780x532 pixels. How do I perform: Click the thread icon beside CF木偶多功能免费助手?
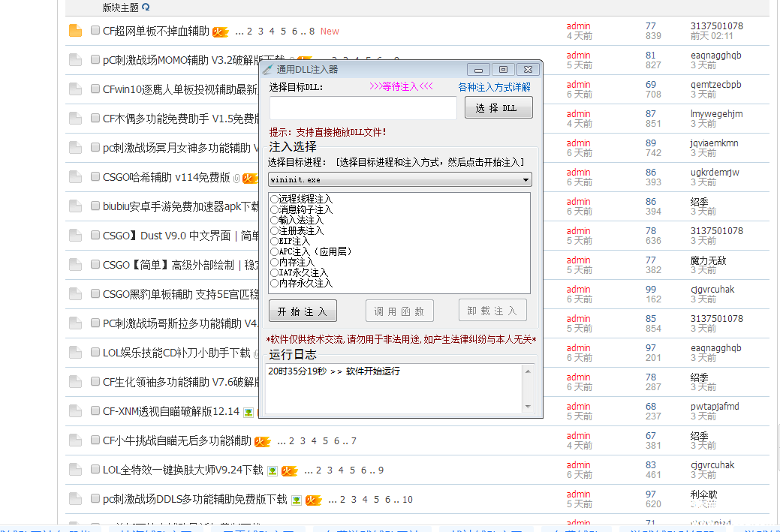(76, 119)
